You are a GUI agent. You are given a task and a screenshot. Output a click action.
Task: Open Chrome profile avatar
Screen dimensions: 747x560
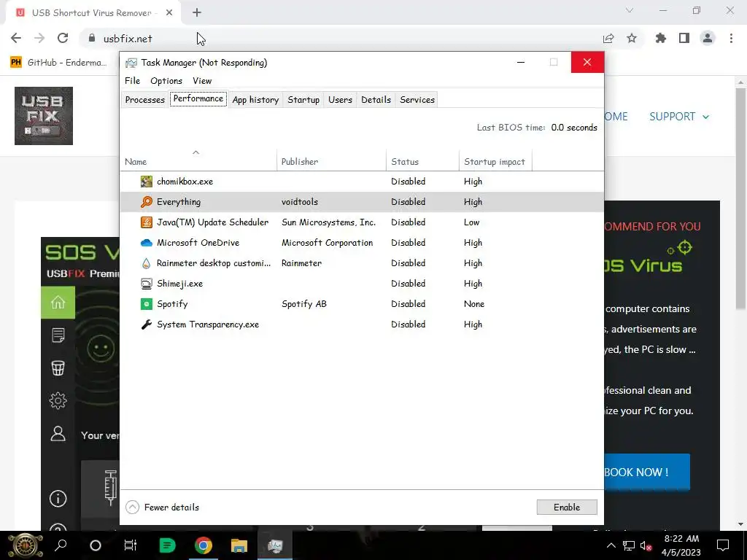tap(708, 38)
